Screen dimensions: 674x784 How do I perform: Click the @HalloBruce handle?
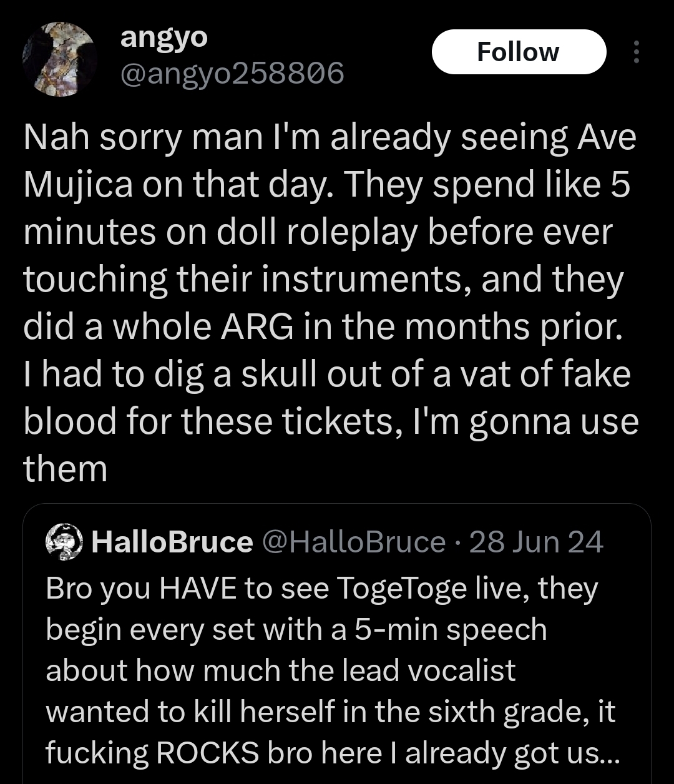pyautogui.click(x=354, y=542)
